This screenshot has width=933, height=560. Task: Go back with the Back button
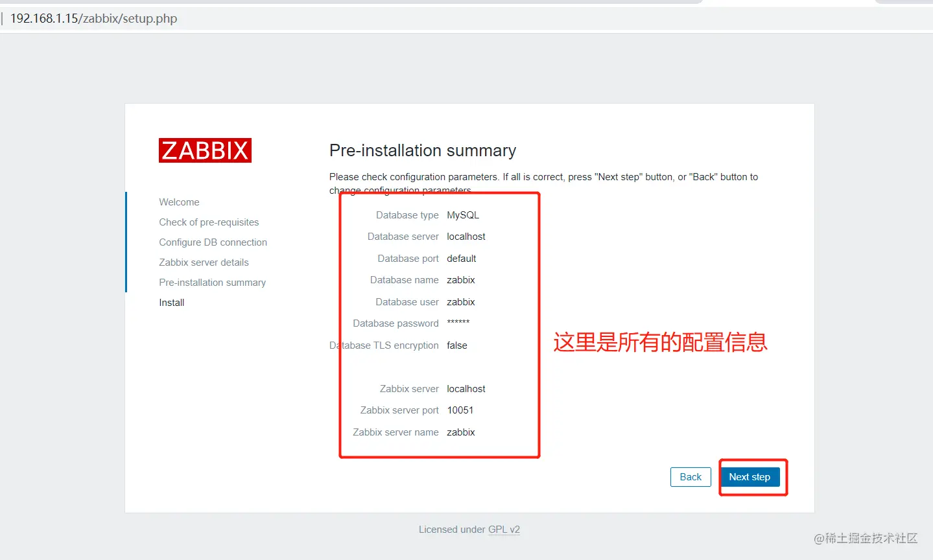(691, 477)
